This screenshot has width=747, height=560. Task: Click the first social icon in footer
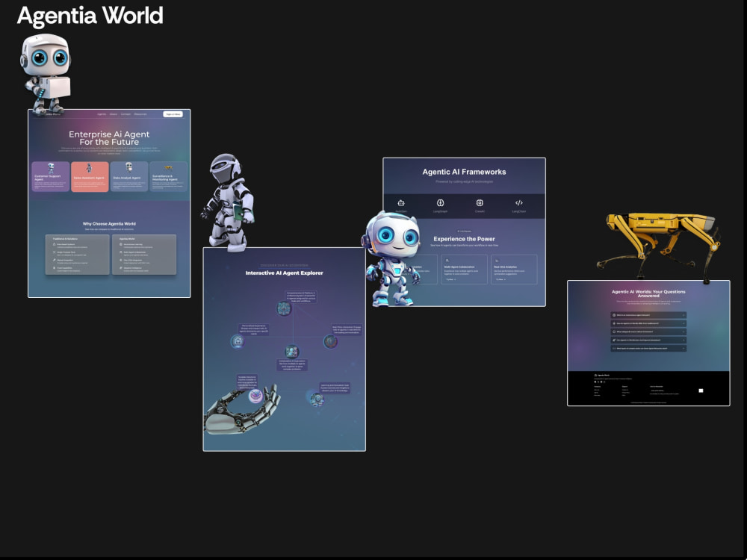click(595, 382)
